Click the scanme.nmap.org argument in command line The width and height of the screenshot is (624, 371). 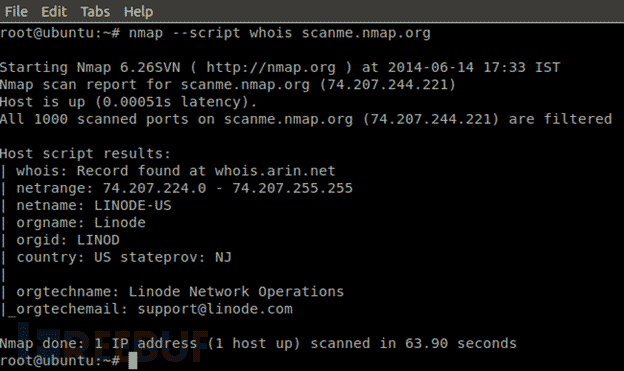tap(366, 33)
